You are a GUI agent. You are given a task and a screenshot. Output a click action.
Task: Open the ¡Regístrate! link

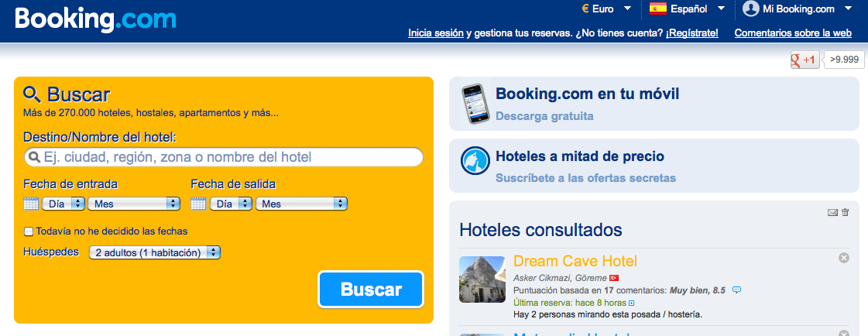tap(692, 33)
